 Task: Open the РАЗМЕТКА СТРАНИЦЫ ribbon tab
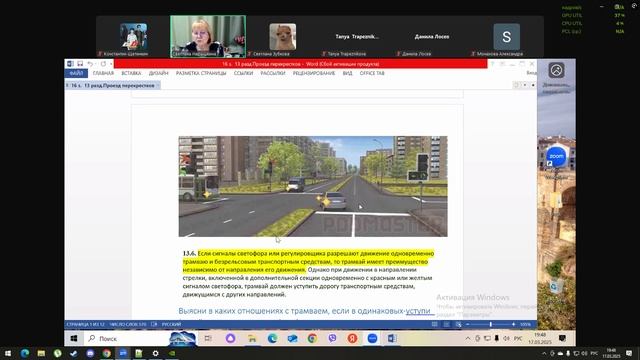pyautogui.click(x=201, y=73)
